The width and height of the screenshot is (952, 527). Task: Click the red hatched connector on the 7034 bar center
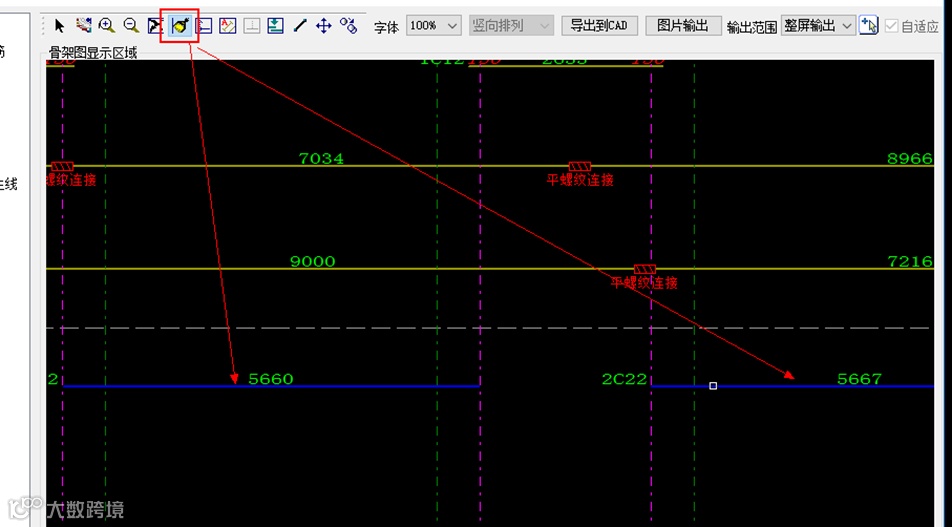(580, 166)
